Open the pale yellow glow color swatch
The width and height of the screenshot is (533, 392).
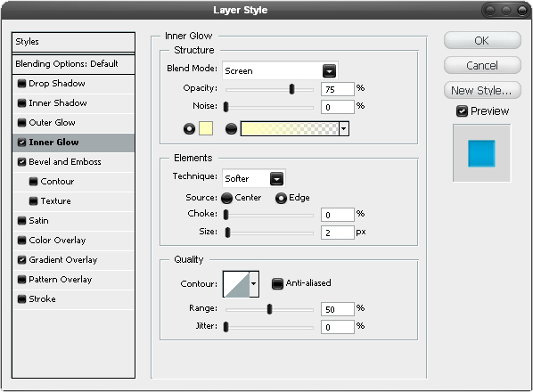[206, 129]
